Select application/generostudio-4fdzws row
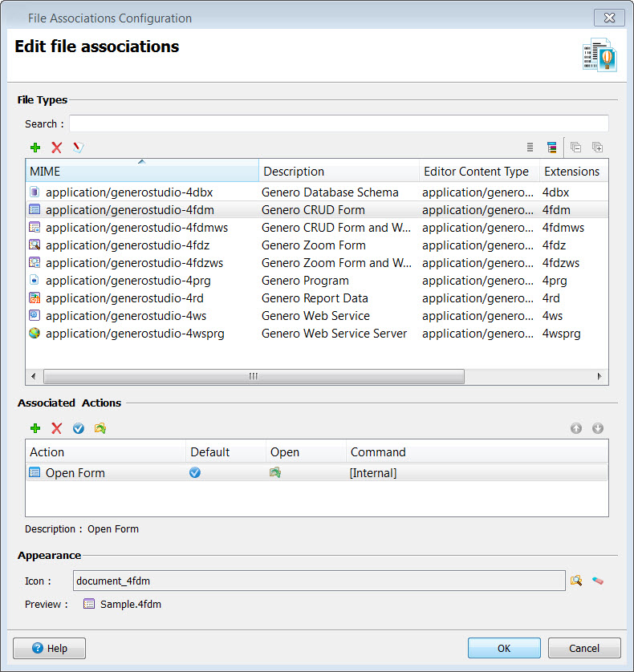 317,263
